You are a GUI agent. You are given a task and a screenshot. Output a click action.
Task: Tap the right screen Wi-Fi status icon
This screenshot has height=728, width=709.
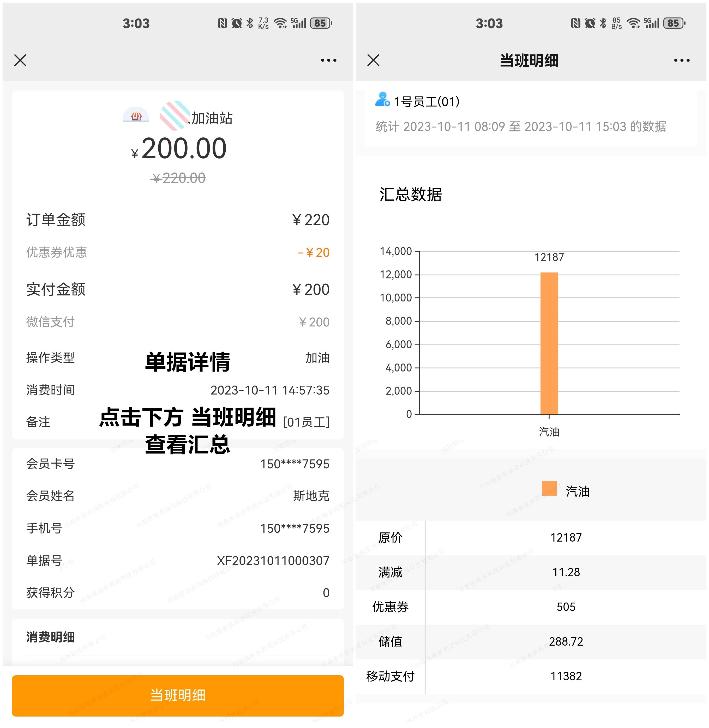point(633,23)
